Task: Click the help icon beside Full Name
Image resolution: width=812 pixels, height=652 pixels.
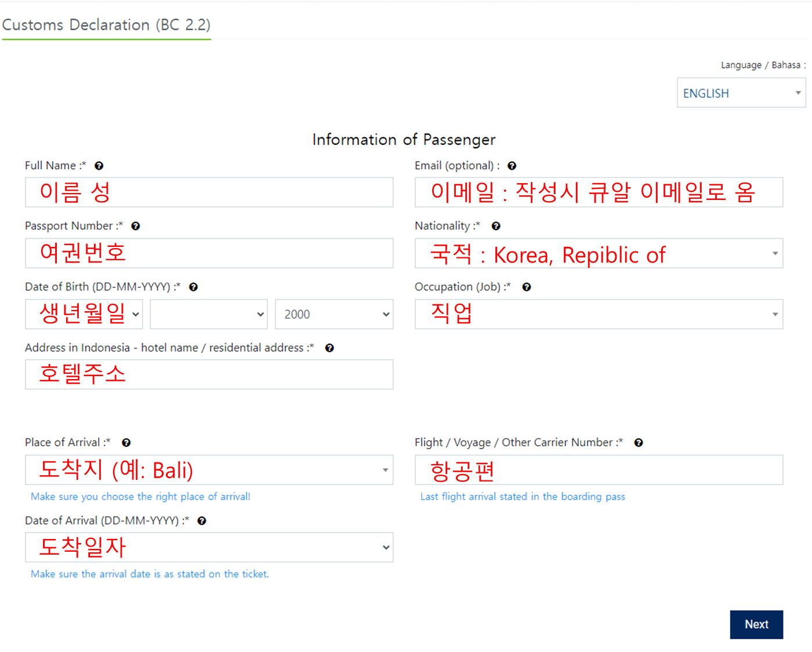Action: click(x=99, y=166)
